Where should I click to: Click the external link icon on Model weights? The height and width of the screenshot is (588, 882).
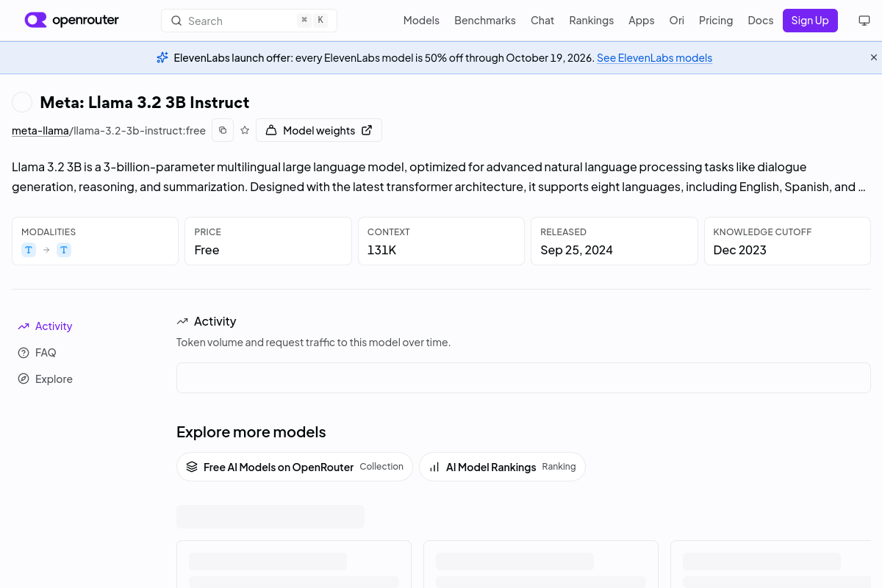coord(367,130)
